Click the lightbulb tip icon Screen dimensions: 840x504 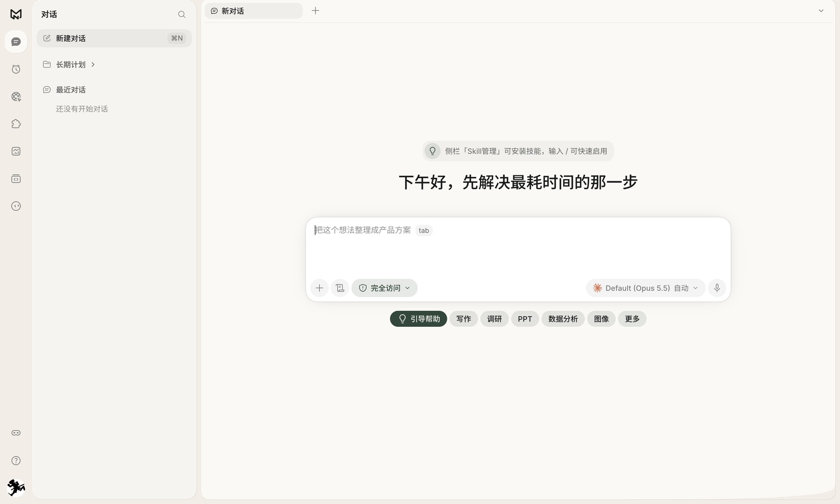(x=432, y=151)
